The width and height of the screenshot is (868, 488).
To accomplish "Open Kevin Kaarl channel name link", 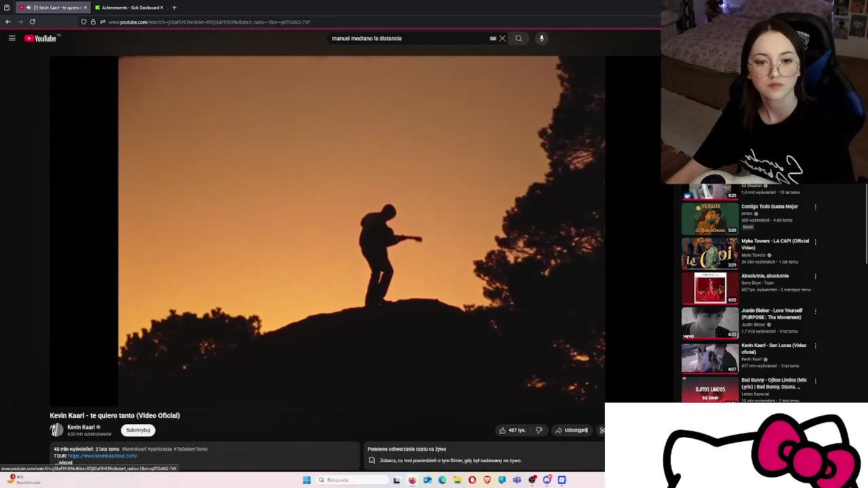I will 81,427.
